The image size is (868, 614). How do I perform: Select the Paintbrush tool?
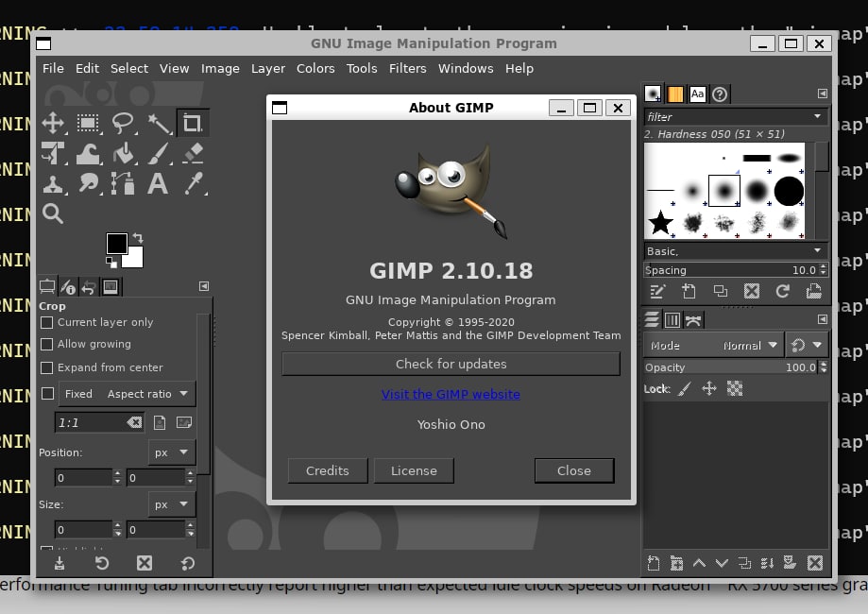tap(159, 153)
